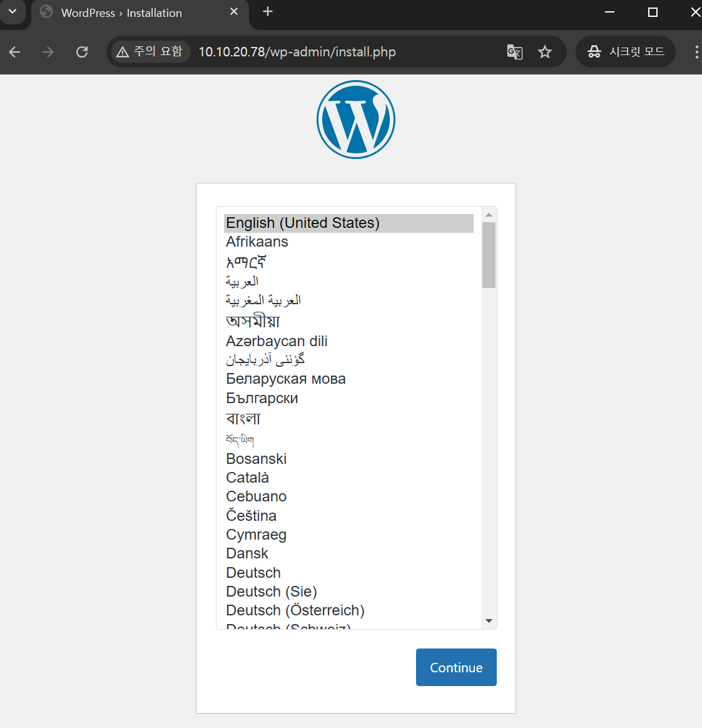This screenshot has width=702, height=728.
Task: Click the browser back arrow
Action: 15,52
